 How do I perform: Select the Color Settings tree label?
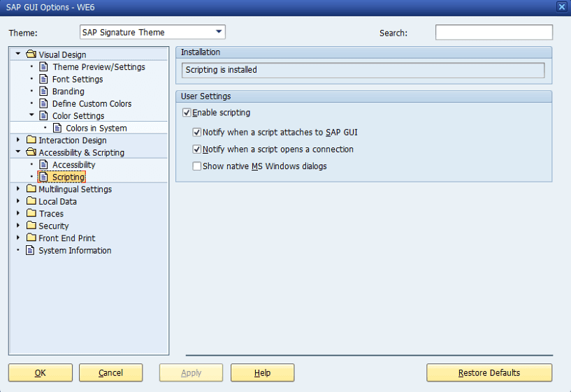(x=78, y=116)
